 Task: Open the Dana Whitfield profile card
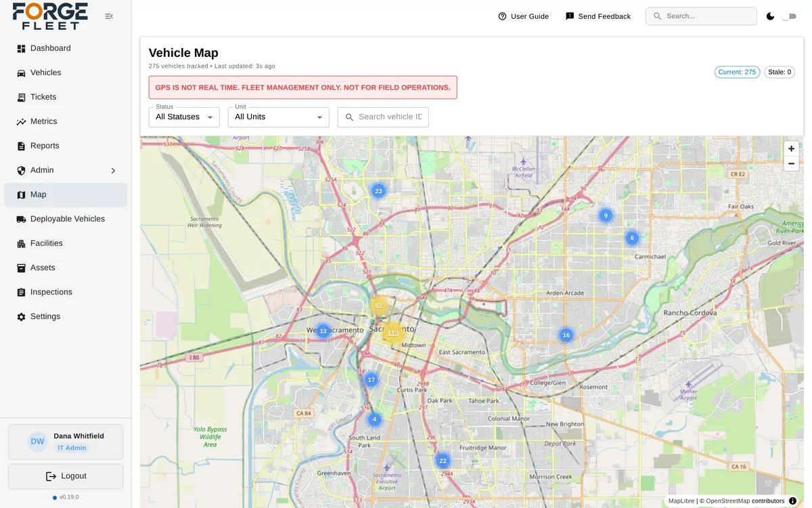(66, 442)
